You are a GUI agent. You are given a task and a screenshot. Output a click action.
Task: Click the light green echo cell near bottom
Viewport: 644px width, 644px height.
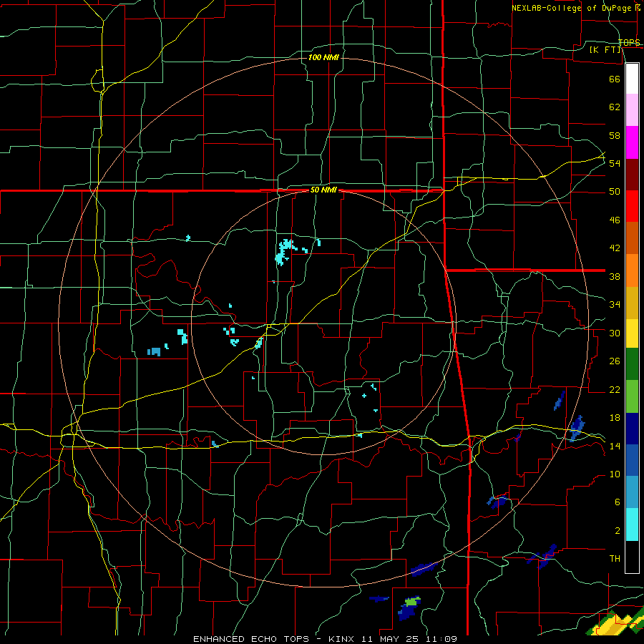coord(412,602)
